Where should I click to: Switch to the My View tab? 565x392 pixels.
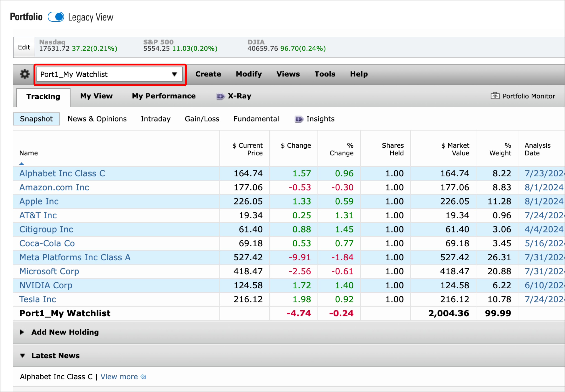pos(96,96)
